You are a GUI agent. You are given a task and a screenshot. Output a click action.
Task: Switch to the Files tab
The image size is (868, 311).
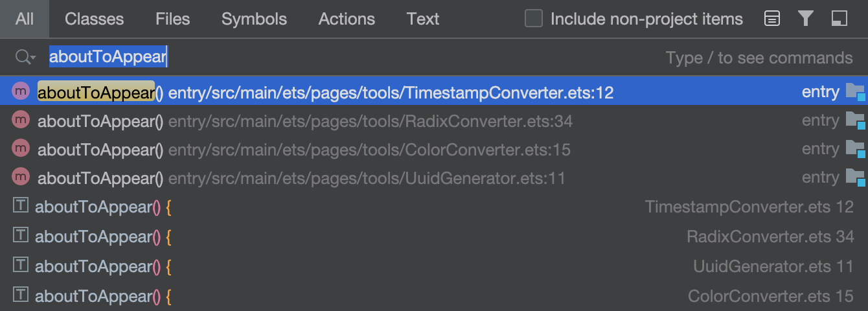point(173,19)
